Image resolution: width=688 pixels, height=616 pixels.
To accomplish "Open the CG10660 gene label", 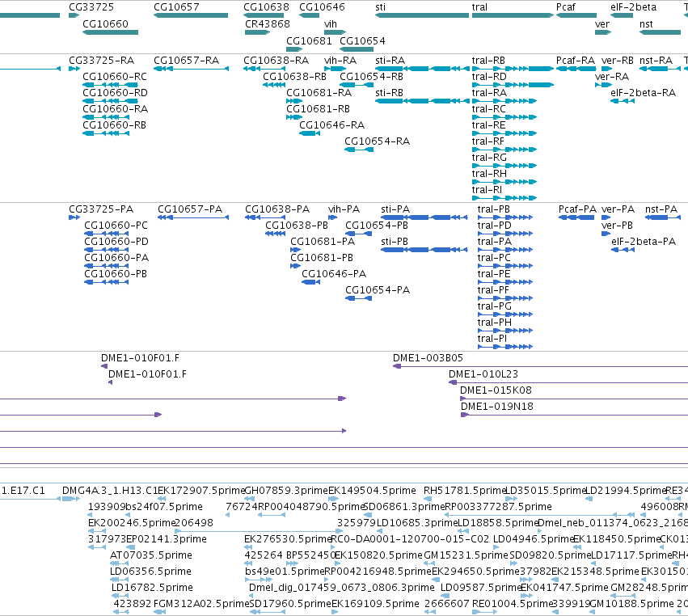I will coord(105,23).
